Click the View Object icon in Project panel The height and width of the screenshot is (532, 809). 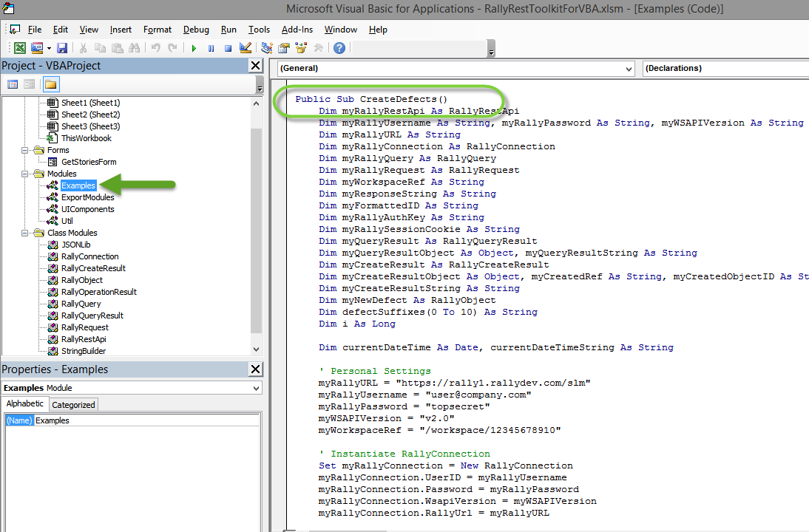(30, 84)
